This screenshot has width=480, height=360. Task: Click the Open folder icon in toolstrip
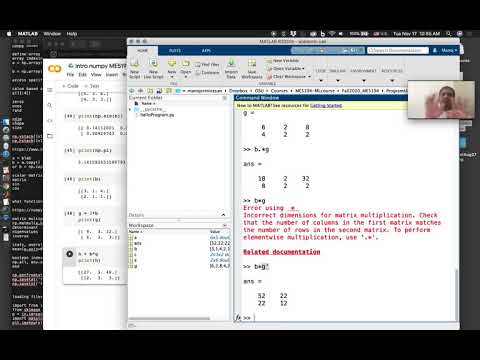186,64
